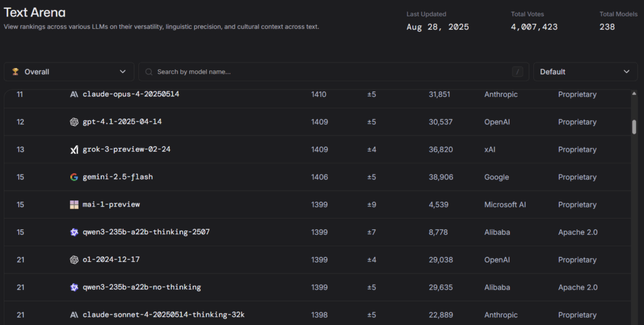Open the Overall category dropdown
Image resolution: width=644 pixels, height=325 pixels.
click(x=69, y=72)
